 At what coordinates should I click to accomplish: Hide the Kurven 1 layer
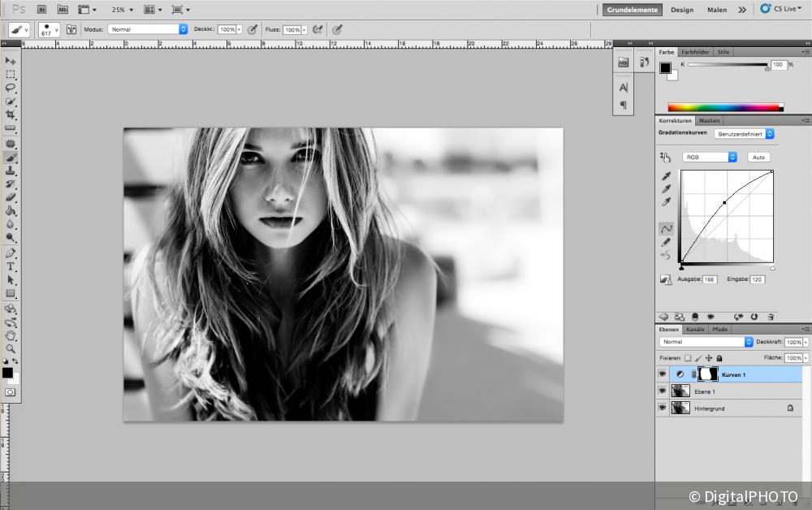click(662, 374)
